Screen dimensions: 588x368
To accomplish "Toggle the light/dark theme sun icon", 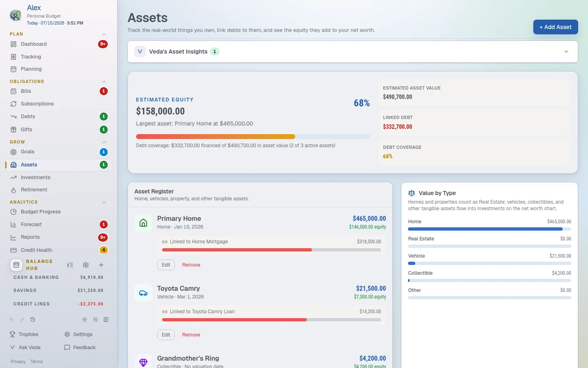I will 85,320.
